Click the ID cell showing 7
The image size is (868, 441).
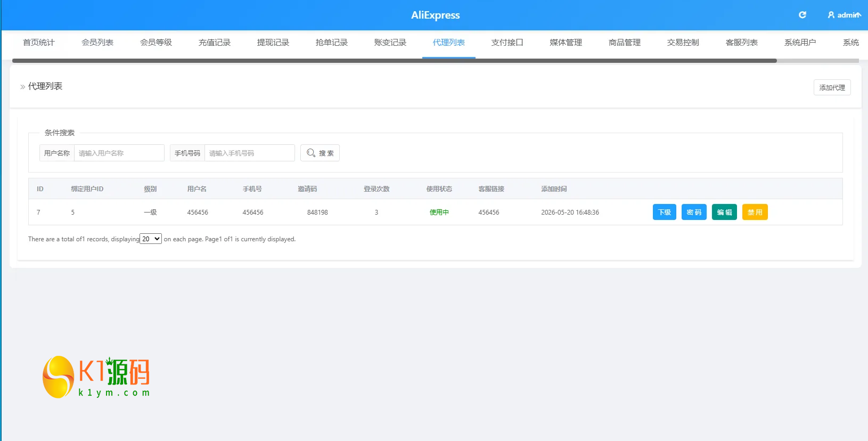click(38, 213)
